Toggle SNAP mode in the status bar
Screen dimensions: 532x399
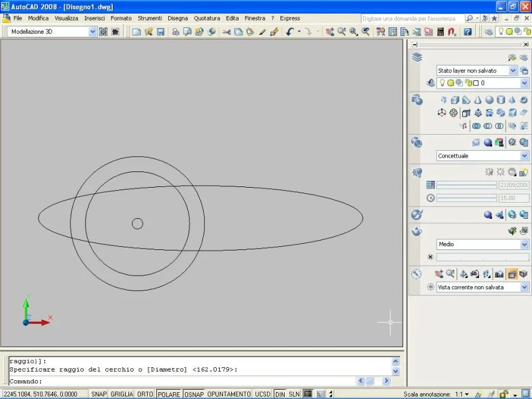pyautogui.click(x=98, y=394)
